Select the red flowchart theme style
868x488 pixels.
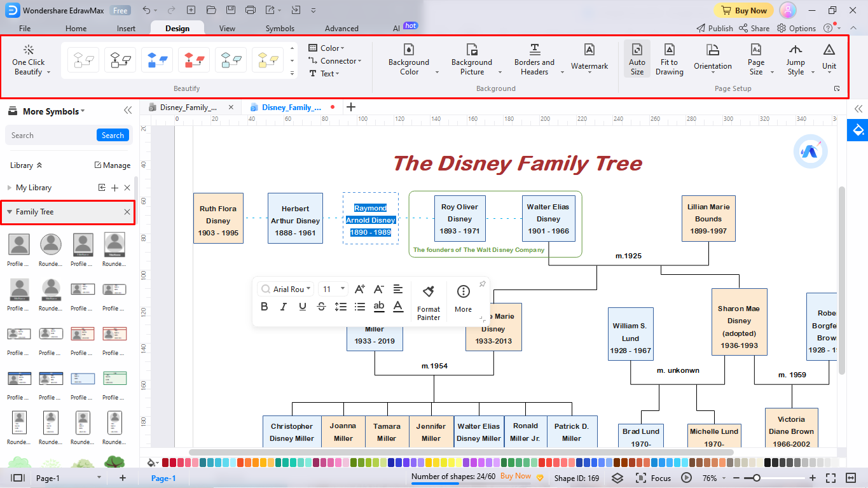(x=194, y=60)
